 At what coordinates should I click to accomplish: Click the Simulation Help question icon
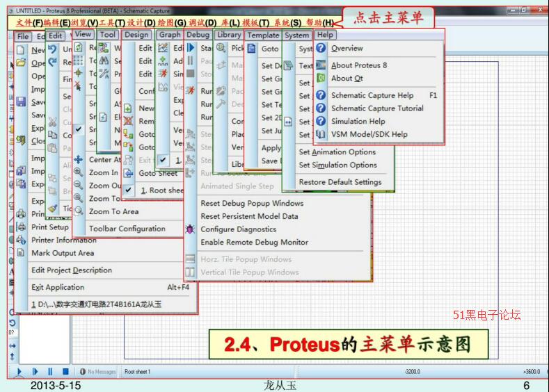[321, 121]
